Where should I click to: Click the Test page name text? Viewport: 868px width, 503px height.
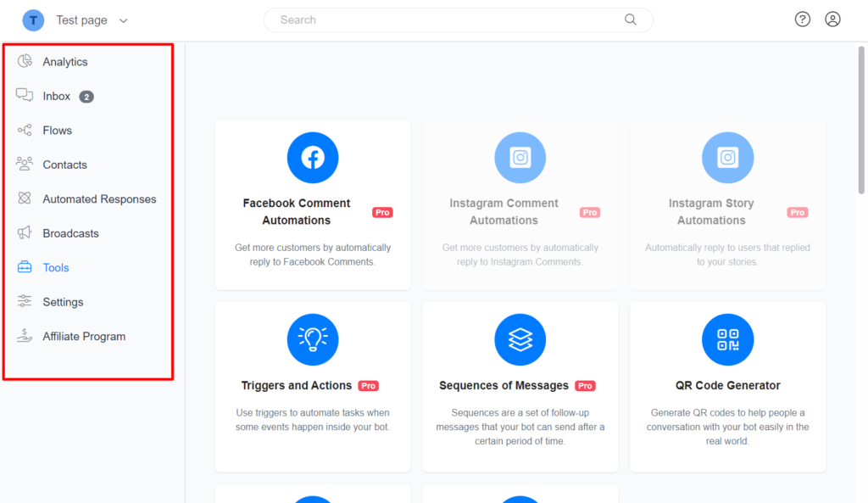(x=81, y=20)
